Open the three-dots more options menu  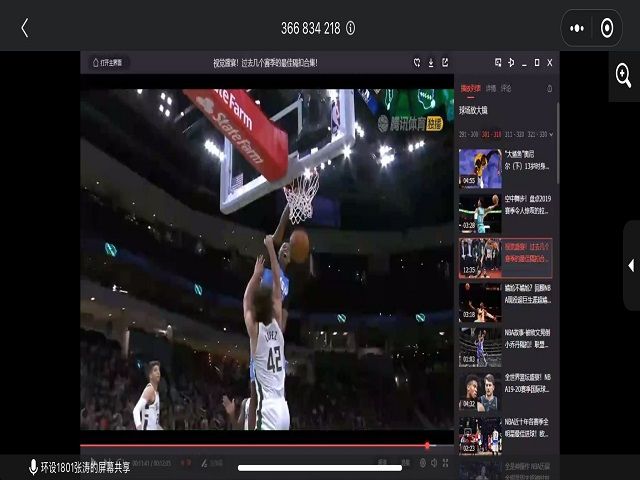pyautogui.click(x=577, y=28)
